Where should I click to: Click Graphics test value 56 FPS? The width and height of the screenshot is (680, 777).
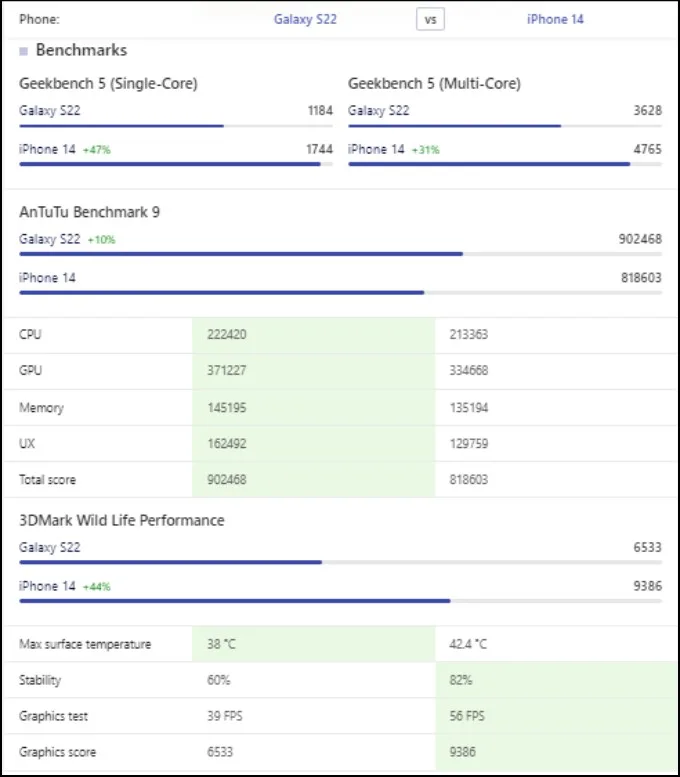[x=467, y=716]
